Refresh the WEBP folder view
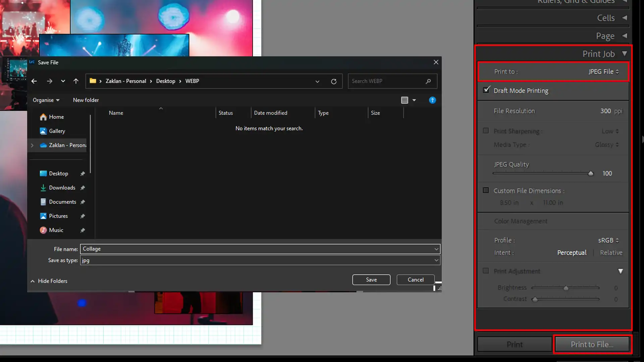The image size is (644, 362). pos(334,81)
